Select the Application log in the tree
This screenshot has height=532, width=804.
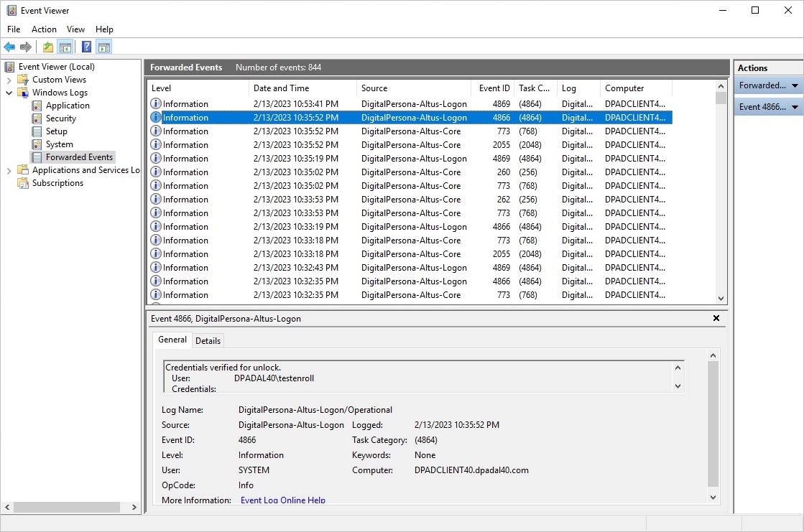pyautogui.click(x=68, y=106)
